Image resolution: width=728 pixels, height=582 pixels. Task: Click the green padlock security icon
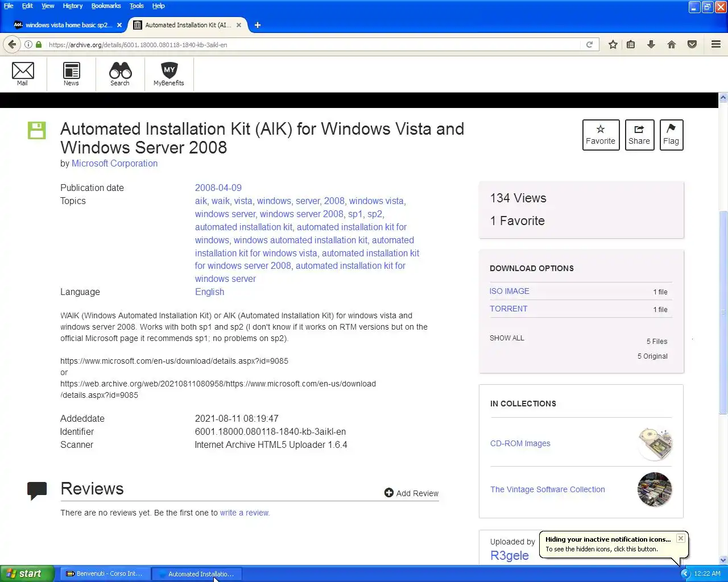39,44
